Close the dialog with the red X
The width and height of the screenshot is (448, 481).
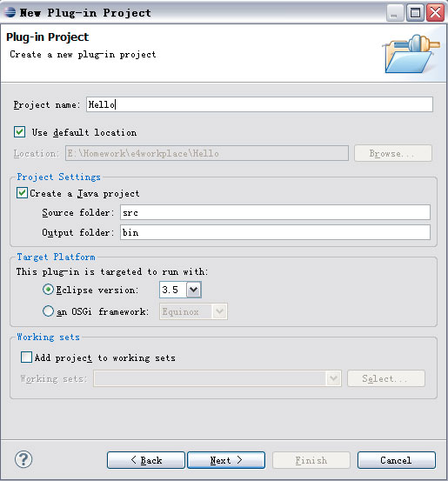tap(435, 13)
